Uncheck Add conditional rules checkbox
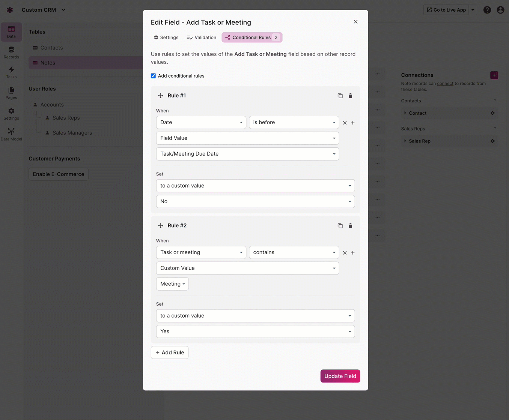509x420 pixels. [x=153, y=76]
